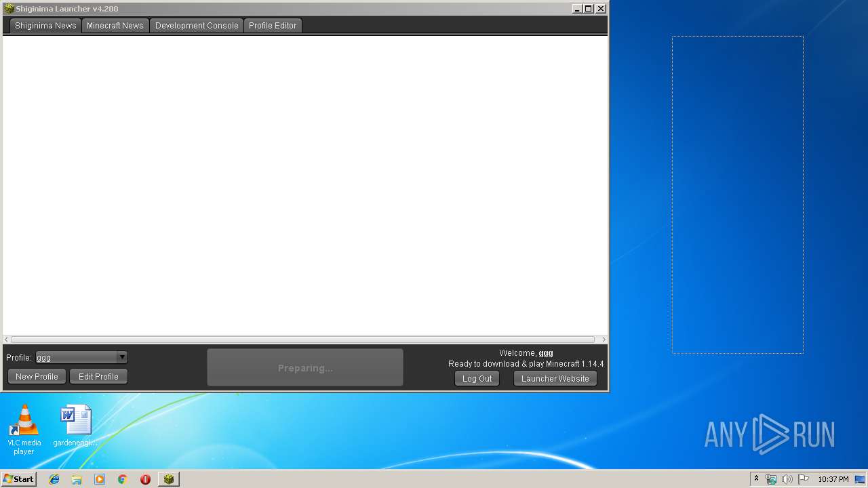The width and height of the screenshot is (868, 488).
Task: Open Internet Explorer from the taskbar
Action: pos(54,479)
